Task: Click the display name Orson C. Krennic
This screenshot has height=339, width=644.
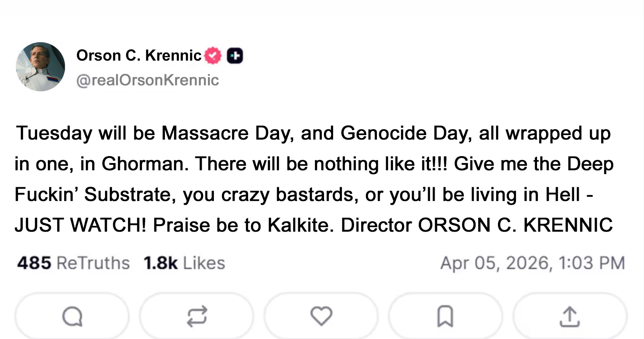Action: (x=139, y=56)
